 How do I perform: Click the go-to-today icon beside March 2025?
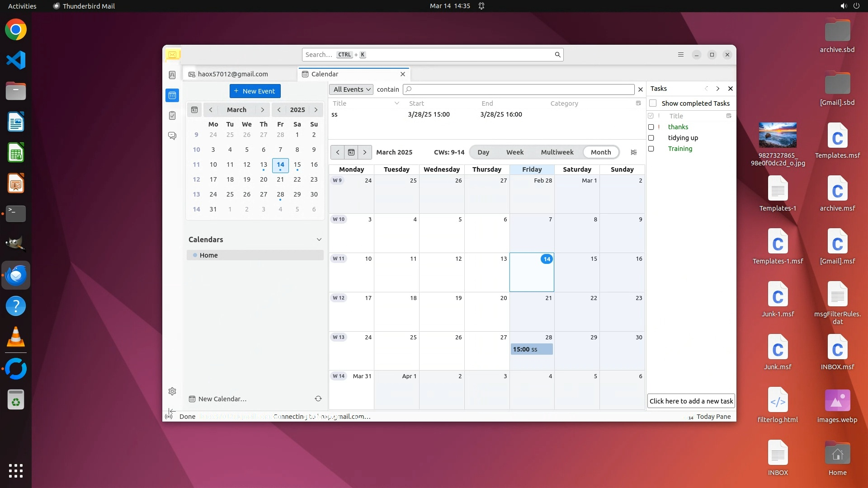(351, 152)
